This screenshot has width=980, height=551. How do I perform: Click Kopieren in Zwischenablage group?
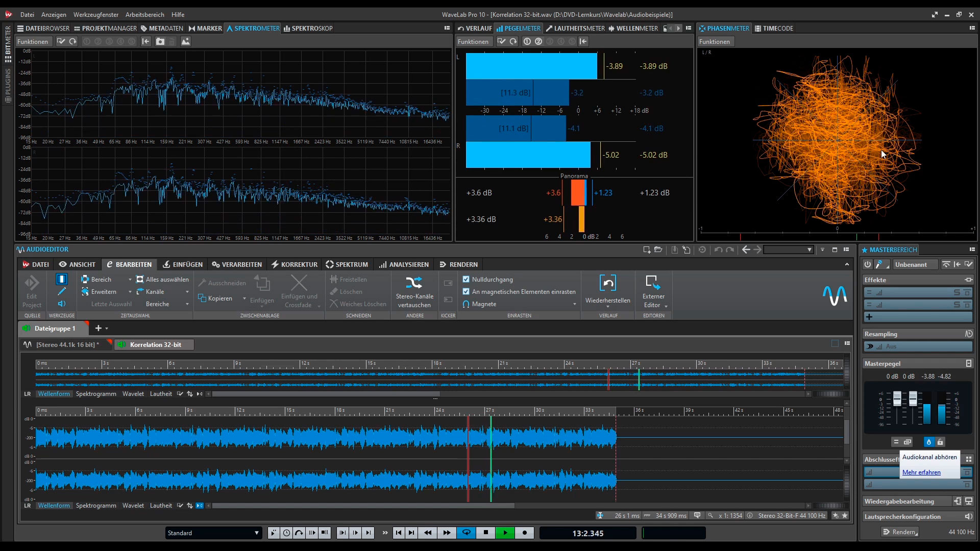pyautogui.click(x=215, y=298)
